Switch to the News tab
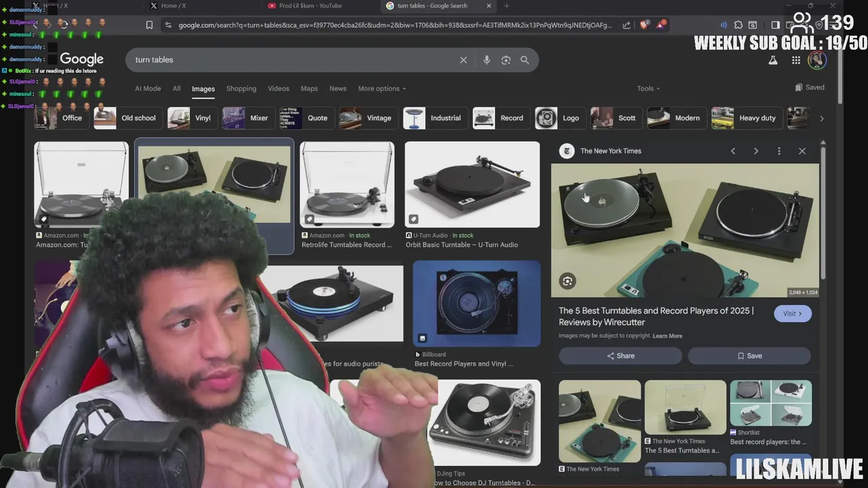The height and width of the screenshot is (488, 868). pyautogui.click(x=338, y=89)
